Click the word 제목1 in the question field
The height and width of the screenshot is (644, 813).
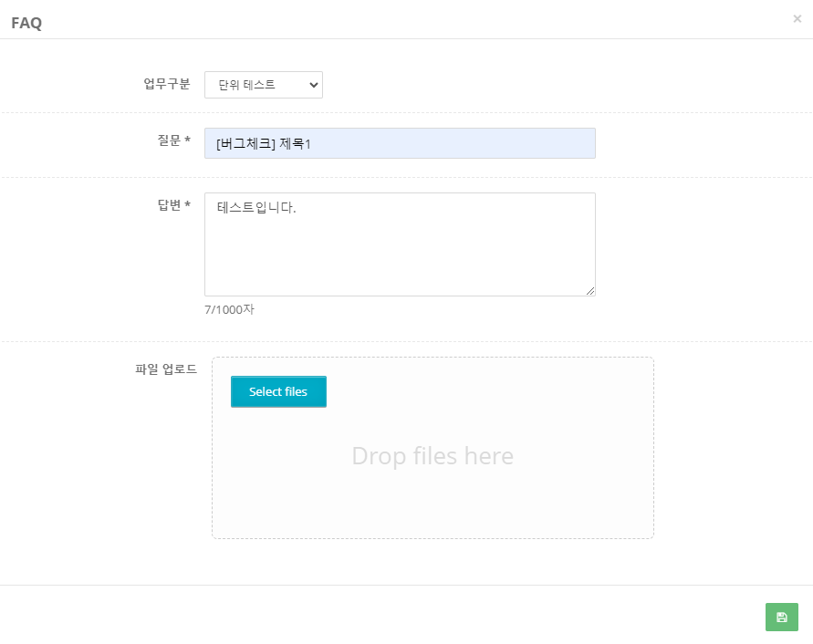tap(296, 143)
